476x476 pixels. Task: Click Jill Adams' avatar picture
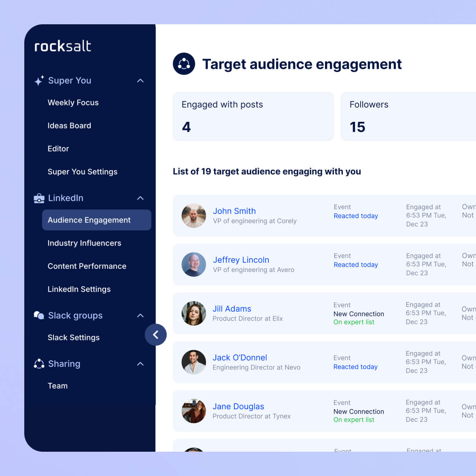193,313
